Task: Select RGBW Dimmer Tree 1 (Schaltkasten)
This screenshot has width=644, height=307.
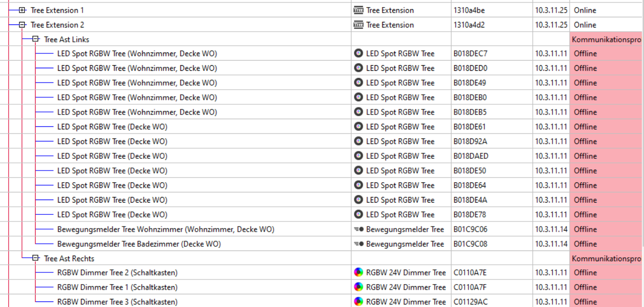Action: click(x=117, y=288)
